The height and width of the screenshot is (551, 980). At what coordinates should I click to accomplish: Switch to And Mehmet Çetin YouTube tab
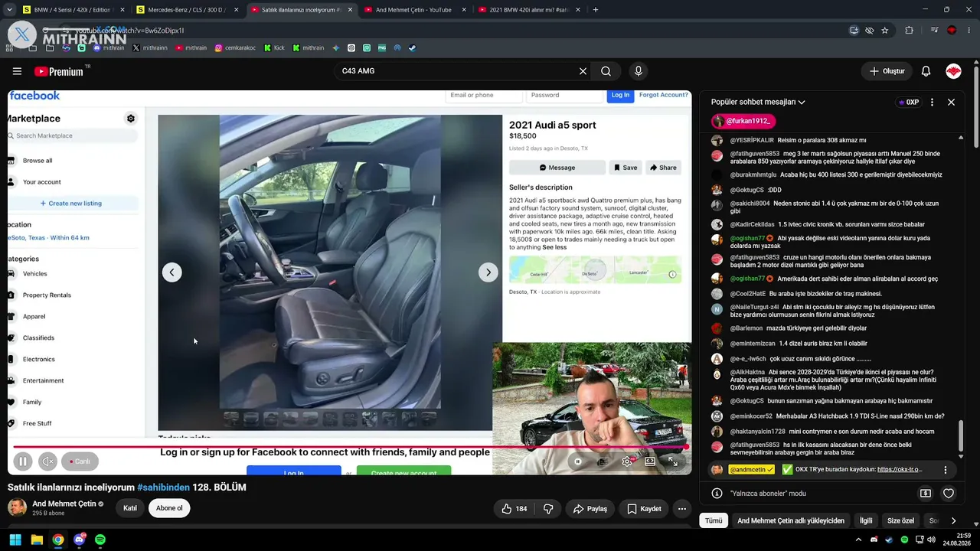413,10
